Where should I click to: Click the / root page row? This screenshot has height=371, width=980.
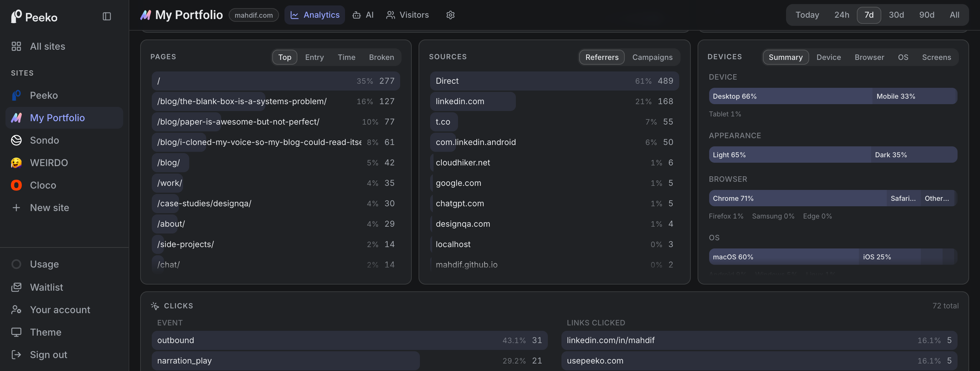coord(276,81)
